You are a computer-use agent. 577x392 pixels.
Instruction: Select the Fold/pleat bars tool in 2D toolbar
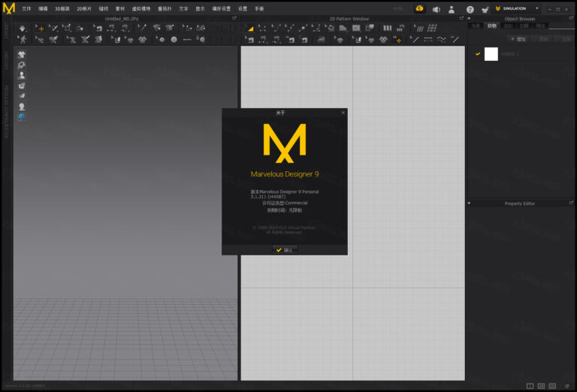pyautogui.click(x=387, y=28)
